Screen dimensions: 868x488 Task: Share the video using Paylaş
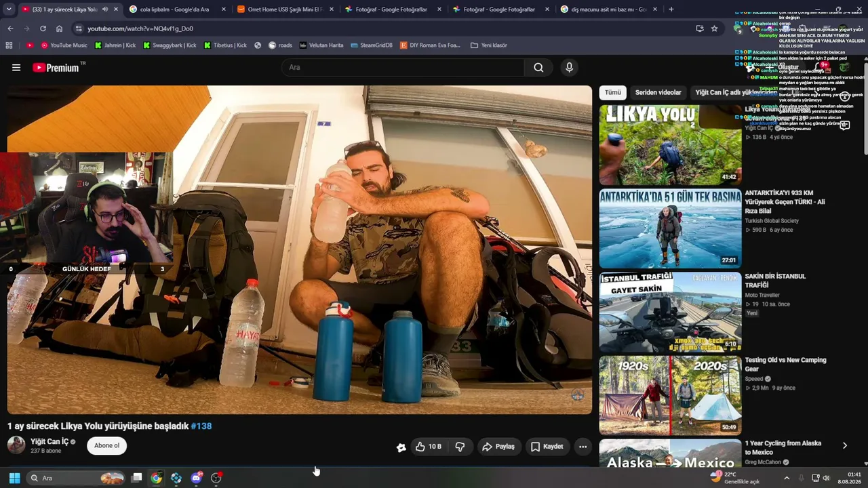point(498,447)
